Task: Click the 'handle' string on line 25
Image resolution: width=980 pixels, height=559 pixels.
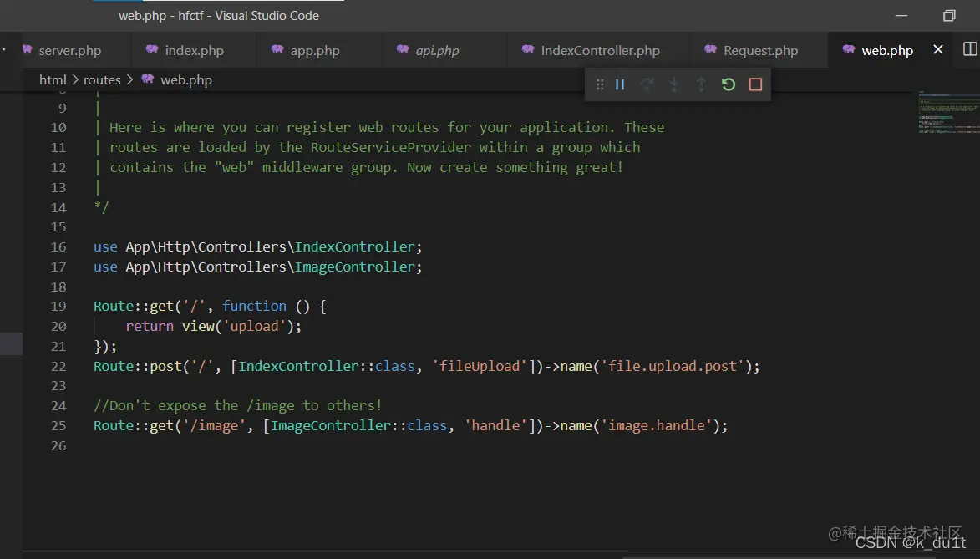Action: [495, 426]
